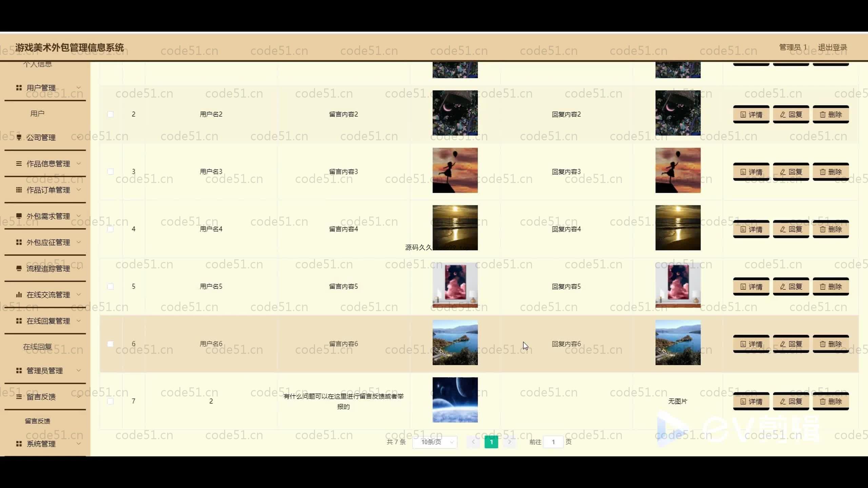The height and width of the screenshot is (488, 868).
Task: Click the 外包应征管理 icon
Action: [x=19, y=242]
